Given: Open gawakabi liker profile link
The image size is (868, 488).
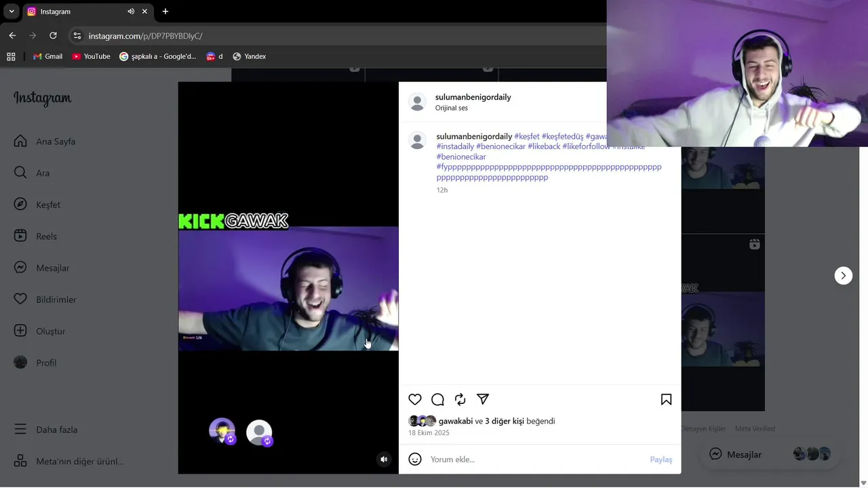Looking at the screenshot, I should [456, 421].
